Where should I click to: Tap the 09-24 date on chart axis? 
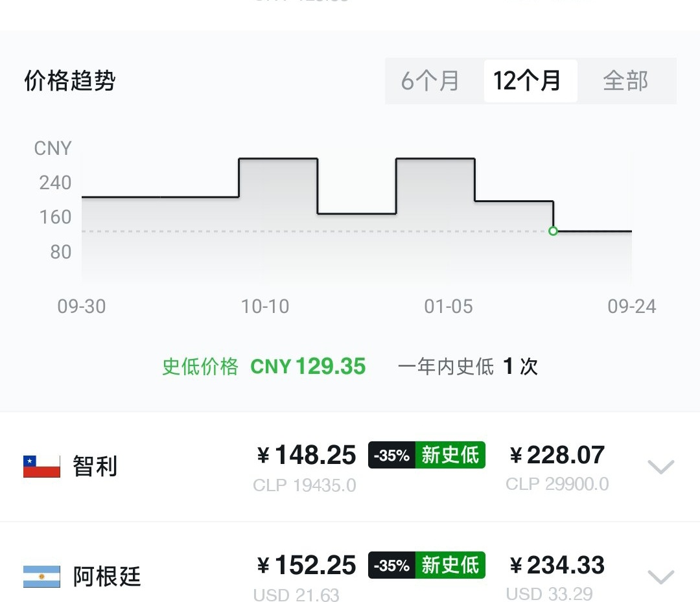[x=632, y=307]
